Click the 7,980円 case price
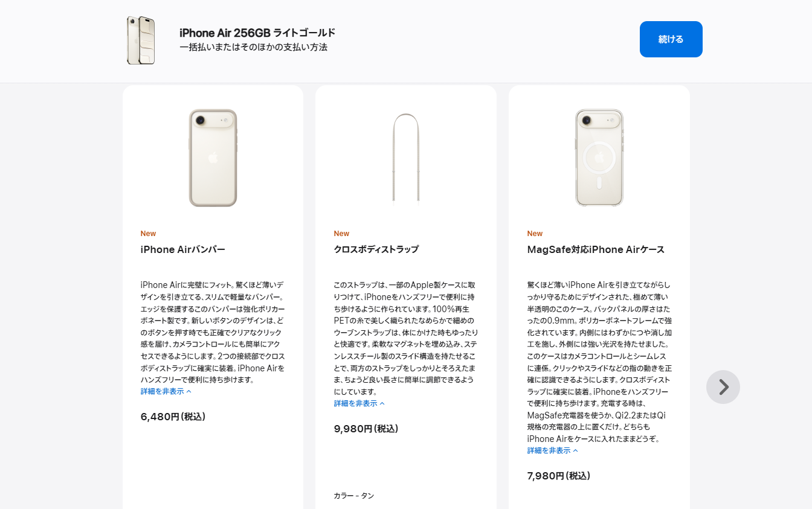The image size is (812, 509). tap(559, 476)
